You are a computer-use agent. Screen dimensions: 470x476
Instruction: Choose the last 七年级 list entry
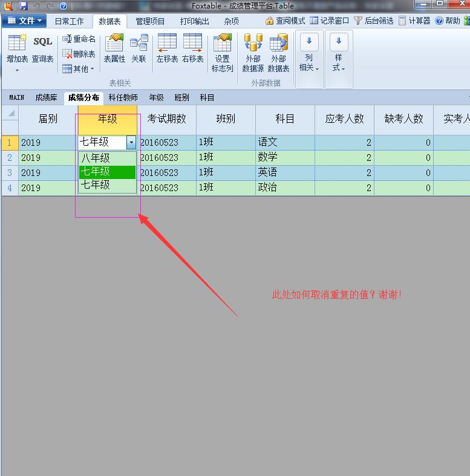click(x=108, y=185)
